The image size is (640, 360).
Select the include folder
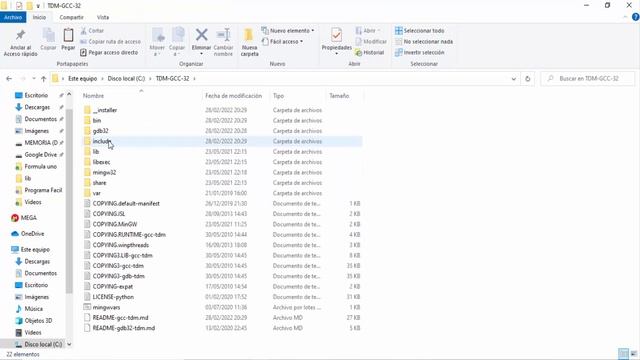tap(222, 141)
